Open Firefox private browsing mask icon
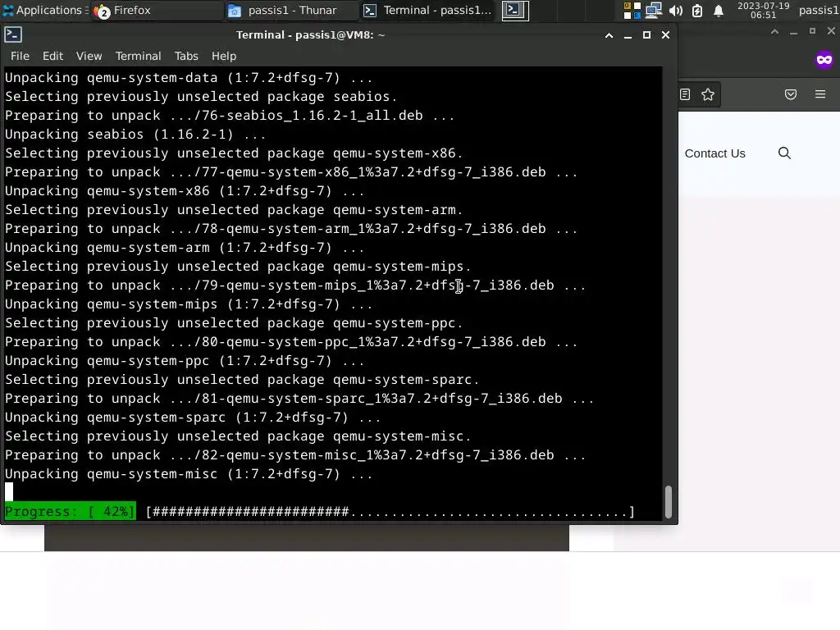The height and width of the screenshot is (630, 840). (x=824, y=59)
